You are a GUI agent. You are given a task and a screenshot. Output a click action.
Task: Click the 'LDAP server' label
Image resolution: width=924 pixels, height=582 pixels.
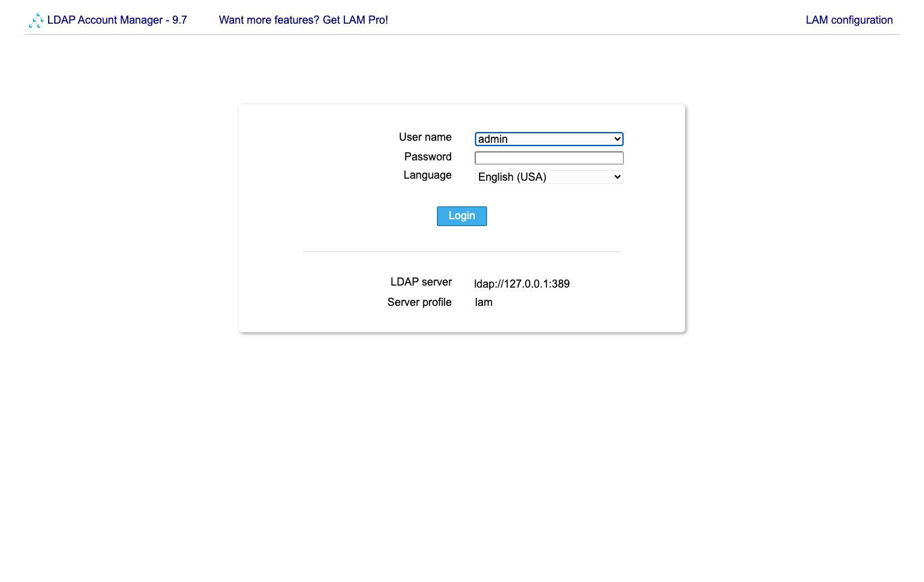[421, 282]
